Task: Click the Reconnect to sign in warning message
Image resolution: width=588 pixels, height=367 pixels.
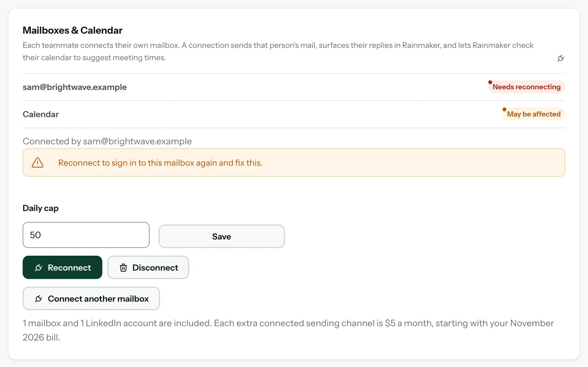Action: 160,163
